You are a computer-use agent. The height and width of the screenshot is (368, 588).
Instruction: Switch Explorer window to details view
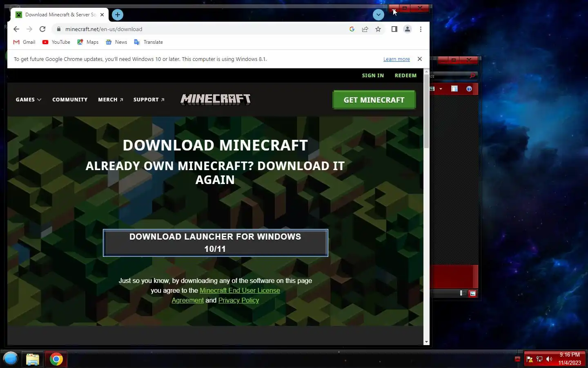click(463, 293)
